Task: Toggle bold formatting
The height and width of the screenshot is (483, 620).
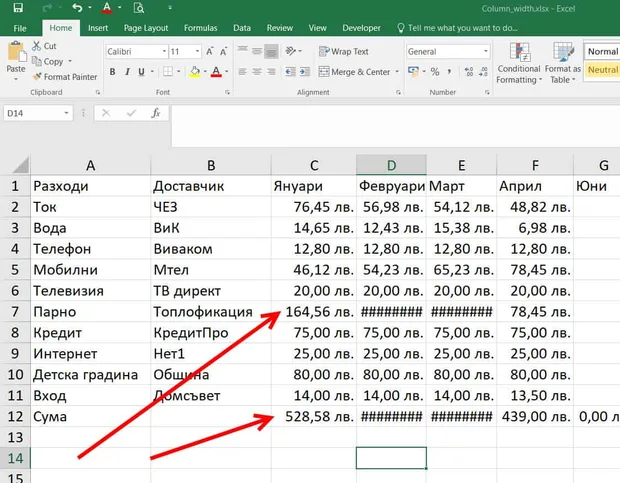Action: pos(112,72)
